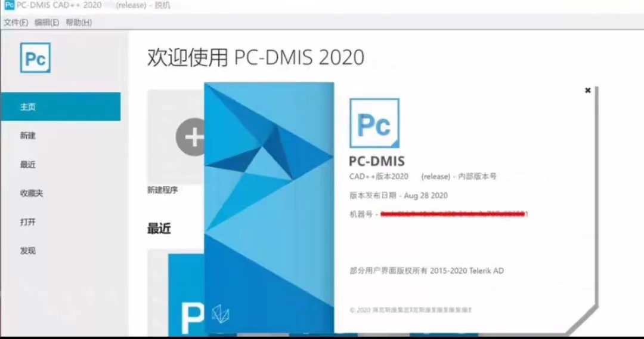Click the 最近 section heading
Viewport: 644px width, 339px height.
pyautogui.click(x=159, y=229)
